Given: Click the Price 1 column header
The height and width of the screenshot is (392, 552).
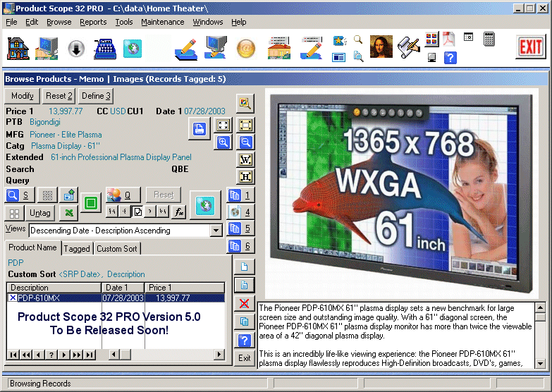Looking at the screenshot, I should [185, 288].
